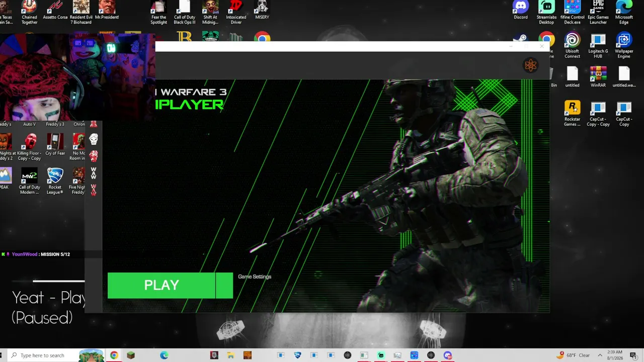
Task: Click the orange atom icon in the launcher header
Action: click(x=530, y=65)
